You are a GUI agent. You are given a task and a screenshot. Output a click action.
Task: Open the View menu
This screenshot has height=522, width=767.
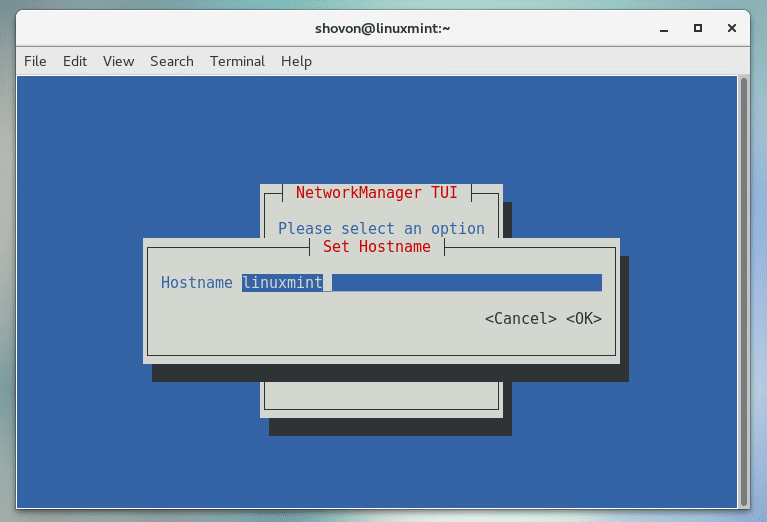coord(118,61)
